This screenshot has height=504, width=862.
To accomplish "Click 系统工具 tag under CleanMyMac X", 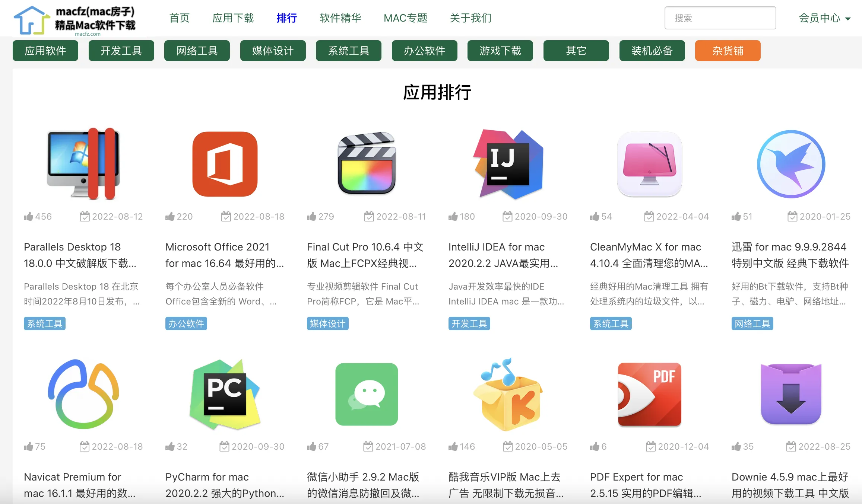I will click(x=611, y=323).
